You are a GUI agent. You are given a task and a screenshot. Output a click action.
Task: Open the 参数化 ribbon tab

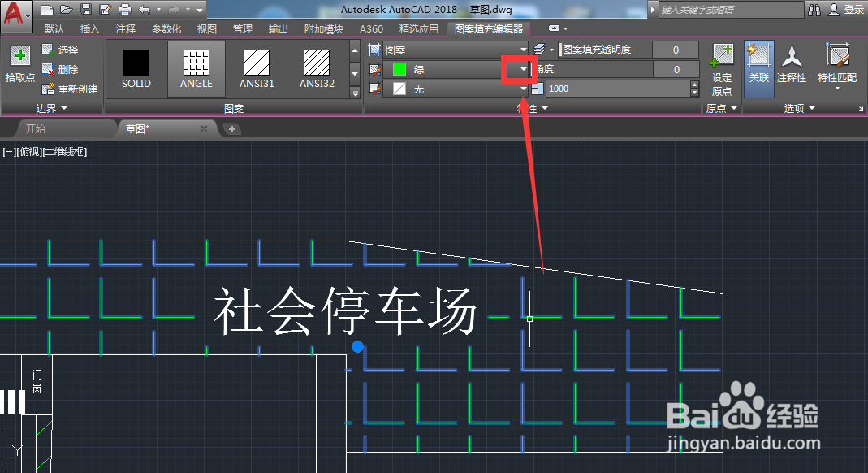tap(166, 28)
